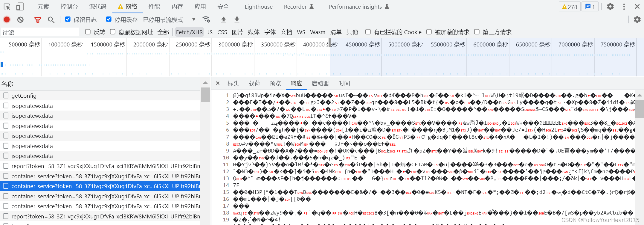Open DevTools three-dot customize menu
The height and width of the screenshot is (225, 644).
tap(624, 7)
